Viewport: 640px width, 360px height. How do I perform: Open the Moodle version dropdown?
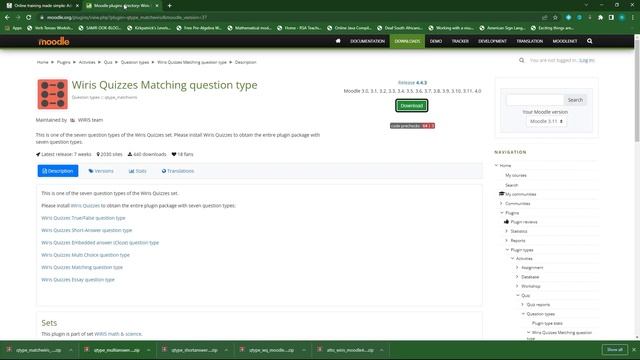[x=546, y=121]
